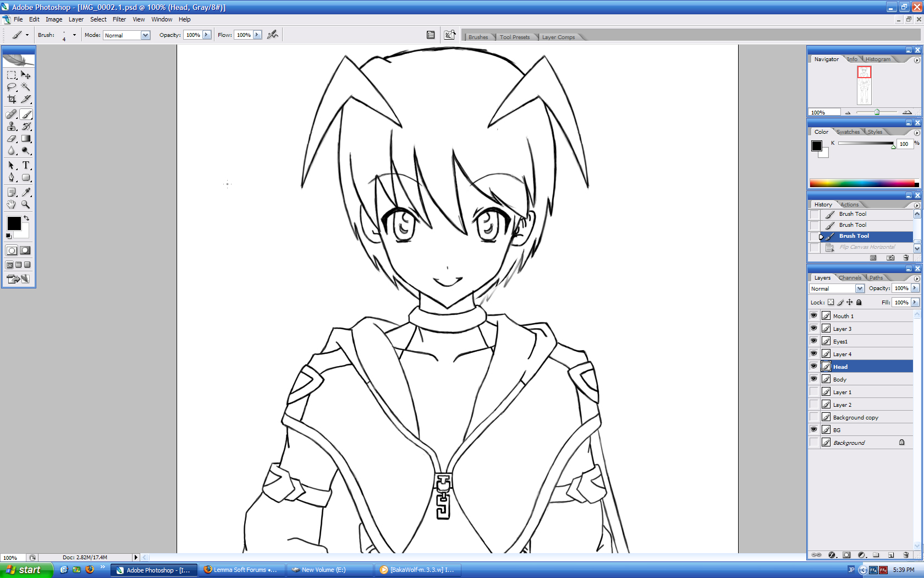Expand the brush Opacity slider arrow
This screenshot has width=924, height=578.
pyautogui.click(x=207, y=35)
